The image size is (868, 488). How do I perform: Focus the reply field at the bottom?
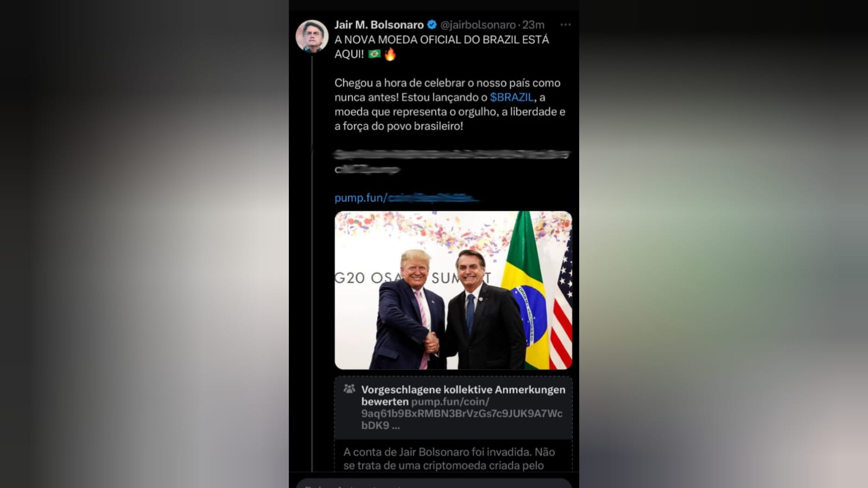(434, 483)
